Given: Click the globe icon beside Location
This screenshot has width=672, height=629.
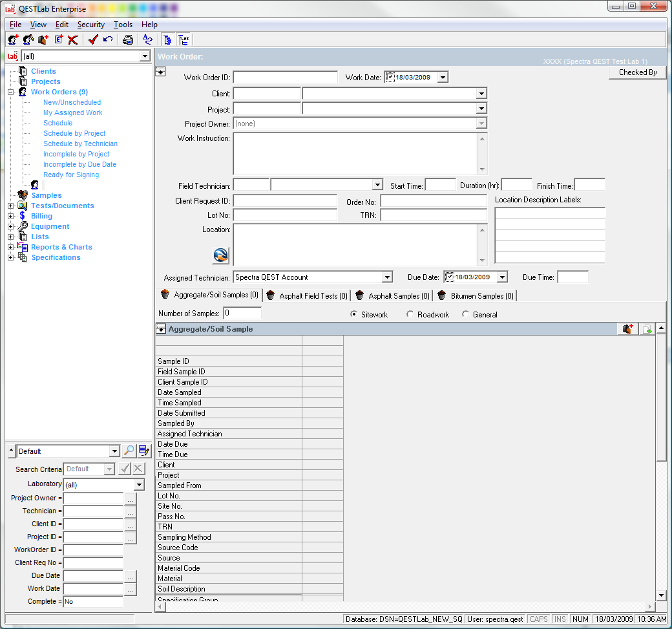Looking at the screenshot, I should pos(220,255).
